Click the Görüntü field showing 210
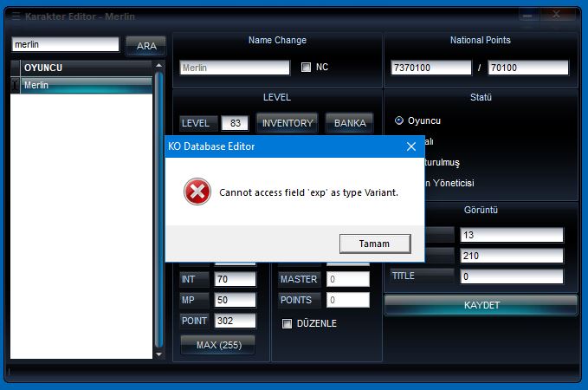The image size is (588, 390). point(512,256)
